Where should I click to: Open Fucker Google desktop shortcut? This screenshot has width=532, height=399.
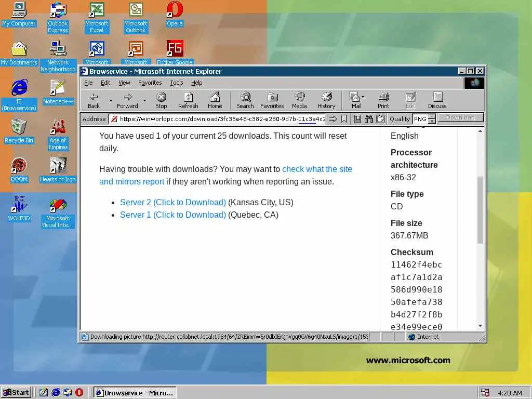coord(175,54)
